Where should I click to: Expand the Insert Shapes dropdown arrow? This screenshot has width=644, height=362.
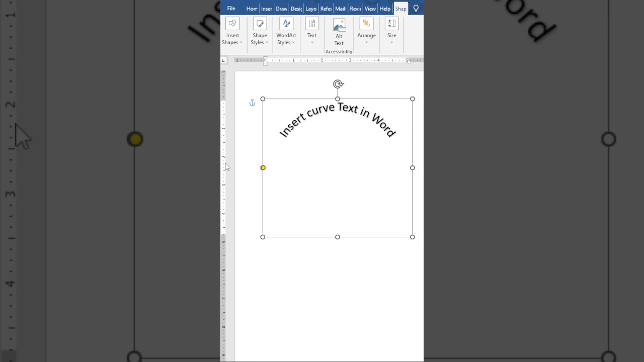[241, 43]
